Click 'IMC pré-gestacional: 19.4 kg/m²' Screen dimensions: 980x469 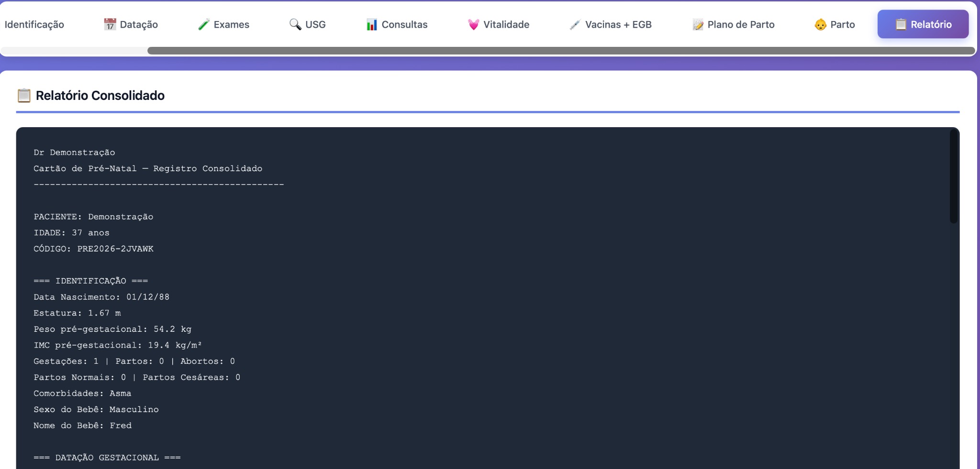coord(118,345)
